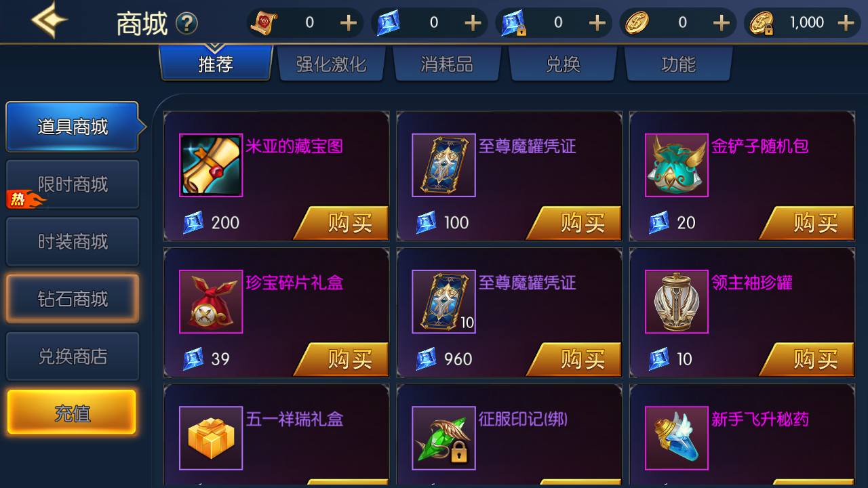Open the 限时商城 sidebar section
Image resolution: width=868 pixels, height=488 pixels.
(73, 184)
